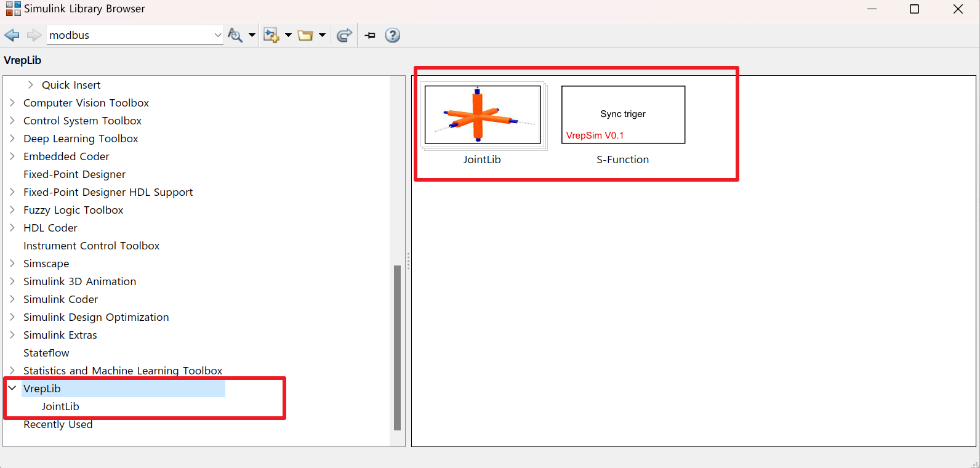This screenshot has height=468, width=980.
Task: Expand Quick Insert tree node
Action: click(x=30, y=85)
